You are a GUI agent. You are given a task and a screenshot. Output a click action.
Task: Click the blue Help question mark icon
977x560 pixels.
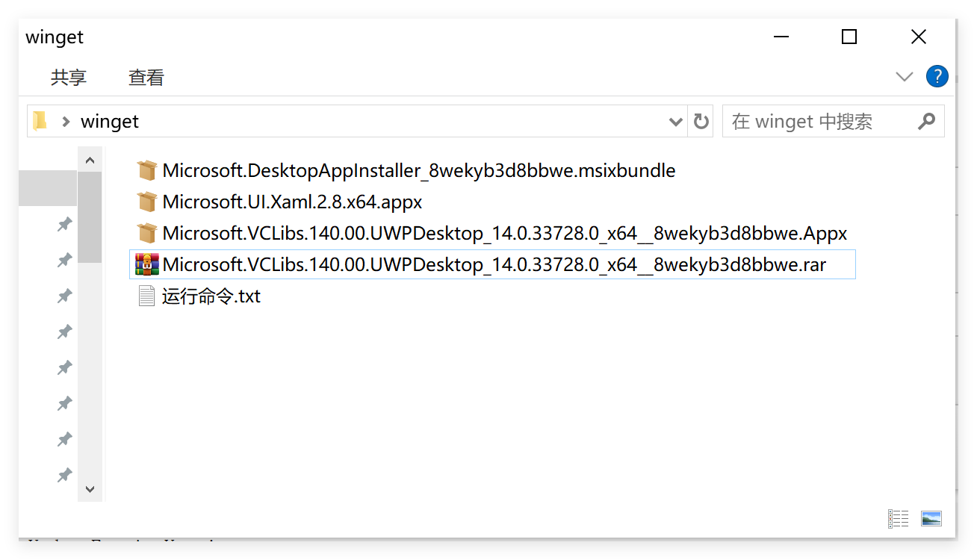tap(937, 76)
